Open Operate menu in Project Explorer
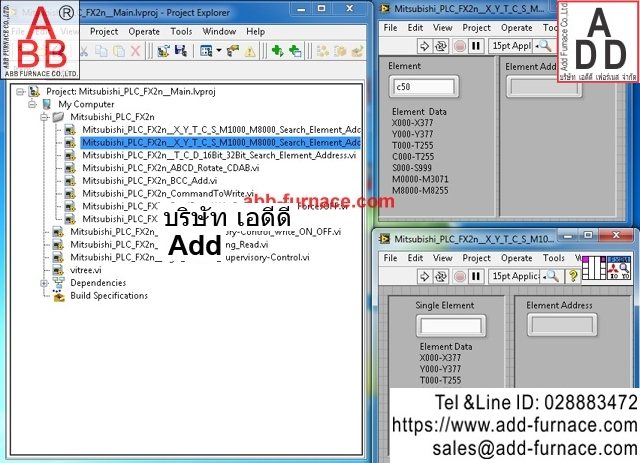640x463 pixels. (x=144, y=31)
